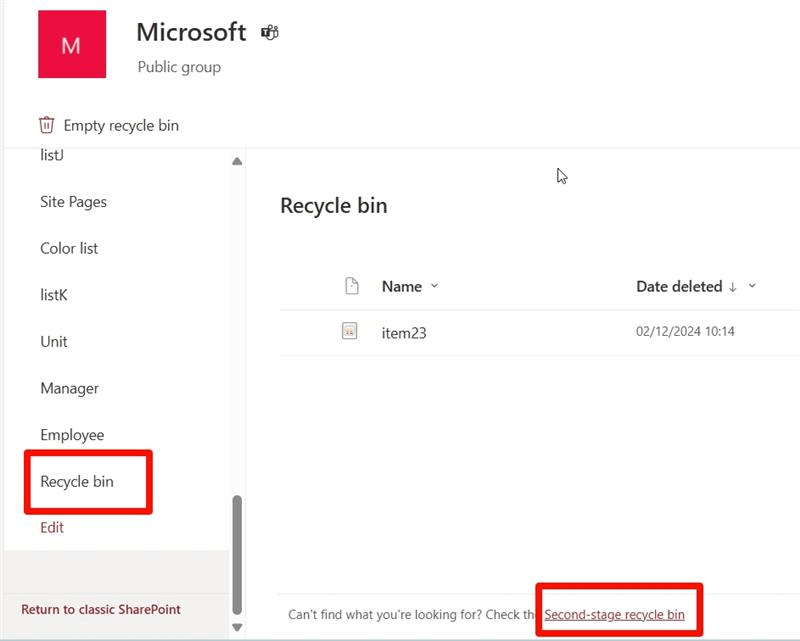Click the 02/12/2024 10:14 deleted date

click(685, 331)
